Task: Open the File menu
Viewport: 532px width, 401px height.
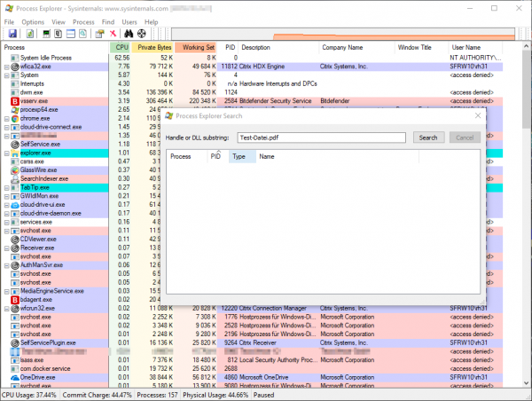Action: tap(9, 22)
